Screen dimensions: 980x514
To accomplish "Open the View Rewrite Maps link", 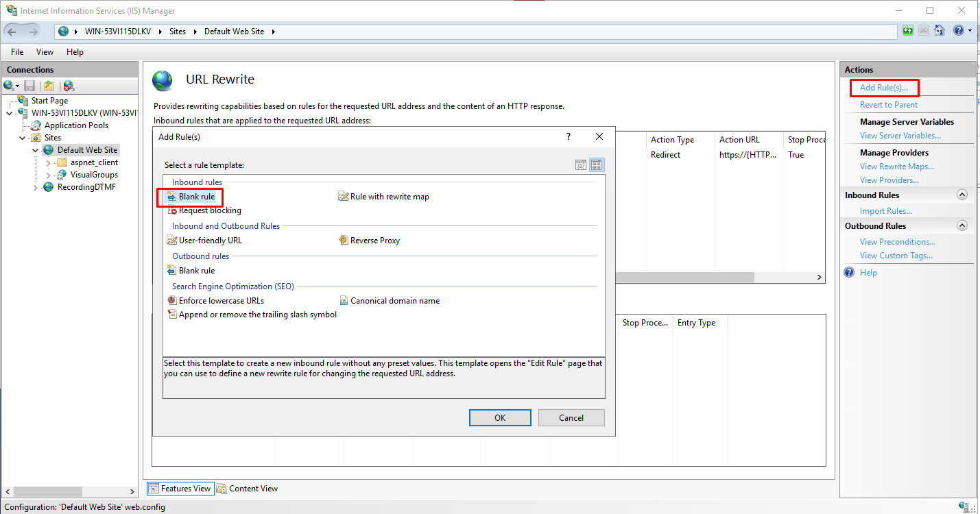I will point(896,167).
